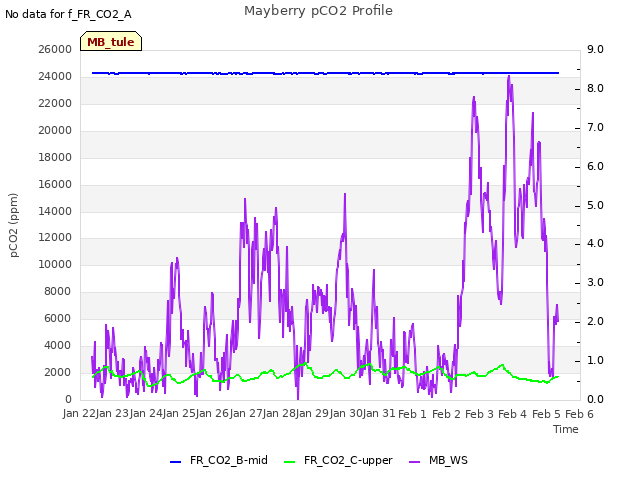Click the Jan 28 x-axis tick label

[279, 413]
